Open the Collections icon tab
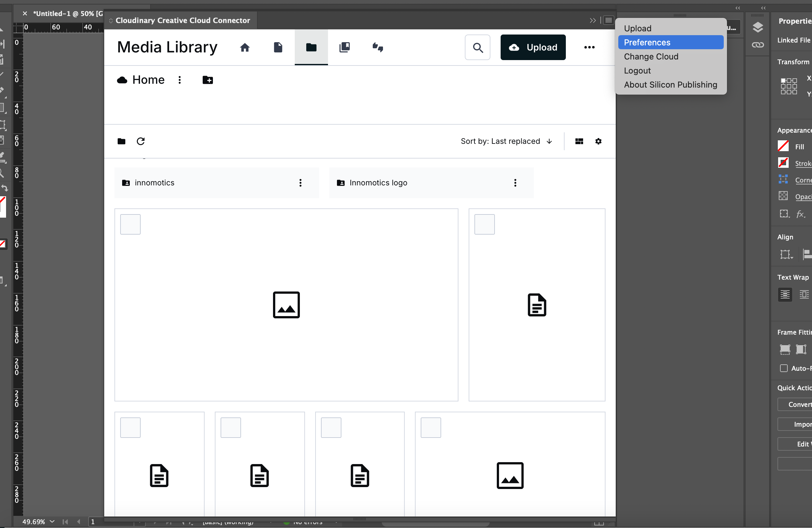Screen dimensions: 812x528 coord(345,47)
